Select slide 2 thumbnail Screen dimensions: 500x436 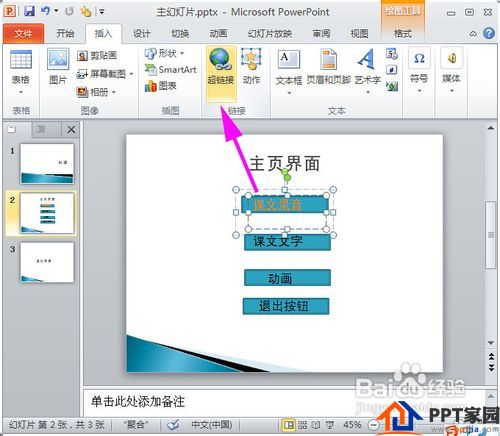47,213
